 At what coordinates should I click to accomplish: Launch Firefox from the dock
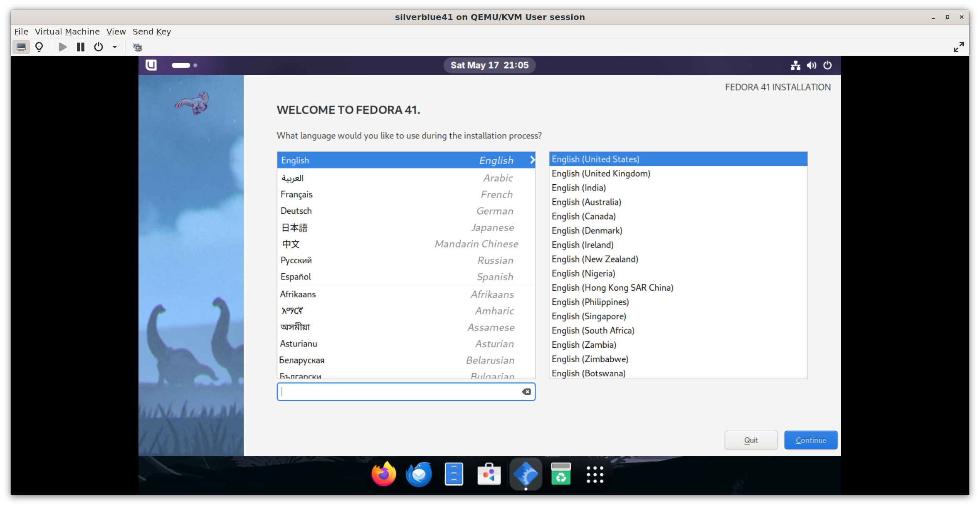tap(383, 474)
